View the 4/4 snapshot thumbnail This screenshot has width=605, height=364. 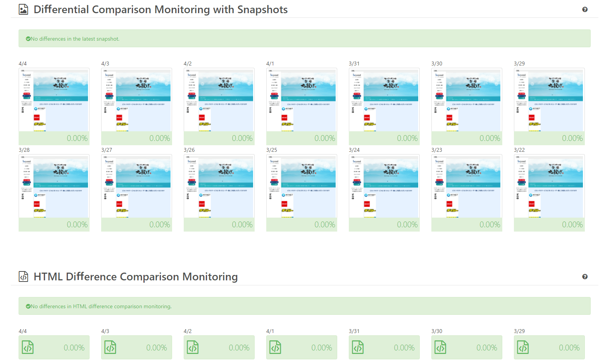pos(54,100)
